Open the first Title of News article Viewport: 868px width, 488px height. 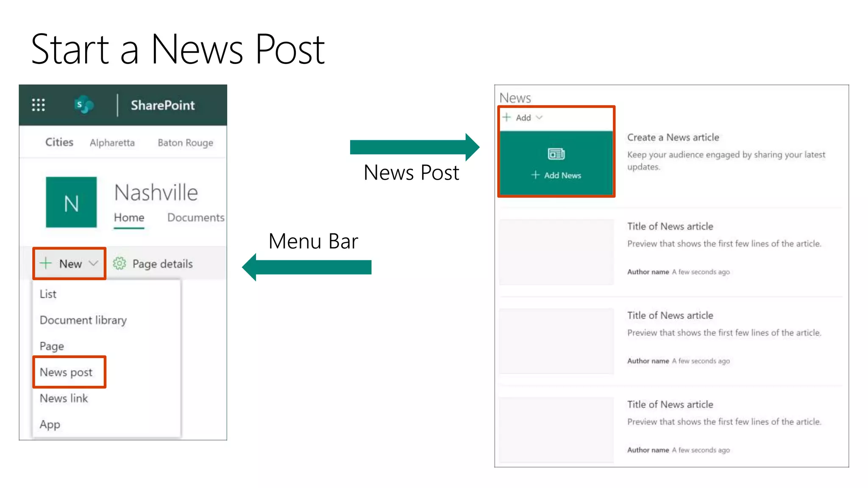(x=670, y=226)
